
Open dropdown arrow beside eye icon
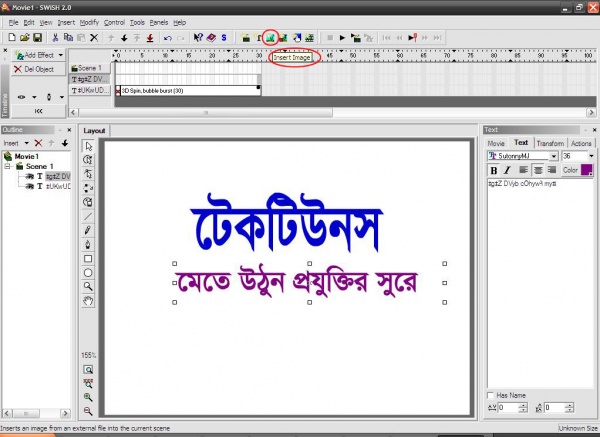[x=34, y=97]
